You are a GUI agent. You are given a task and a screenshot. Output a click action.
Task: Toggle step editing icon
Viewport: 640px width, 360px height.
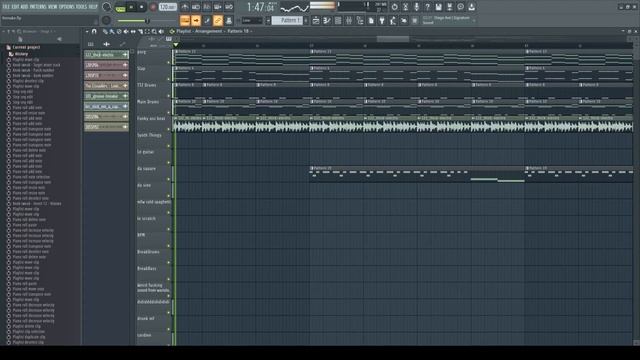click(207, 20)
